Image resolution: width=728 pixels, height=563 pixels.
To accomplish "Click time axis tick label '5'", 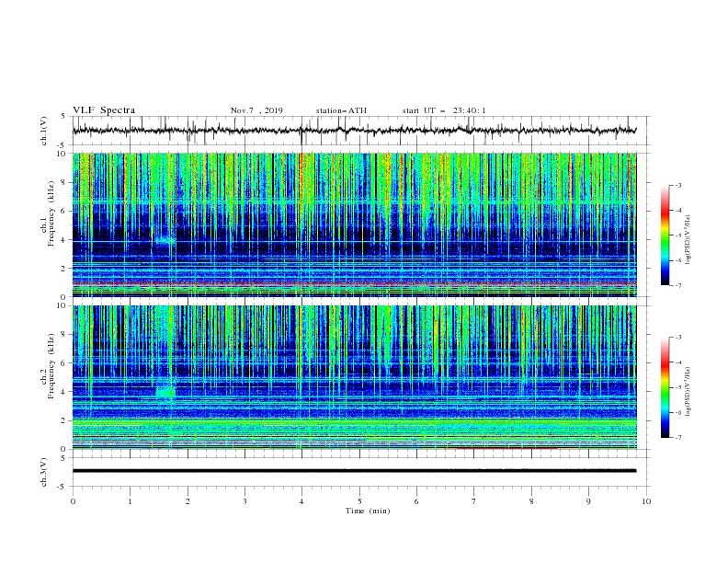I will pos(359,501).
